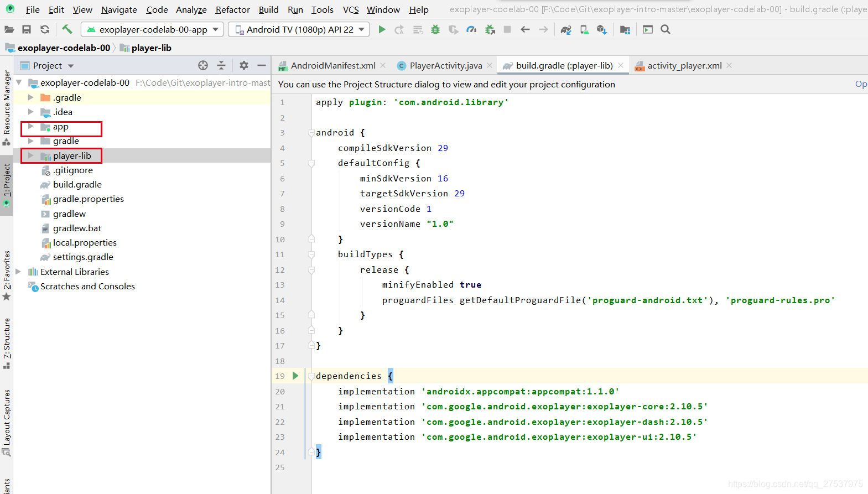
Task: Open the Project Structure icon
Action: tap(625, 29)
